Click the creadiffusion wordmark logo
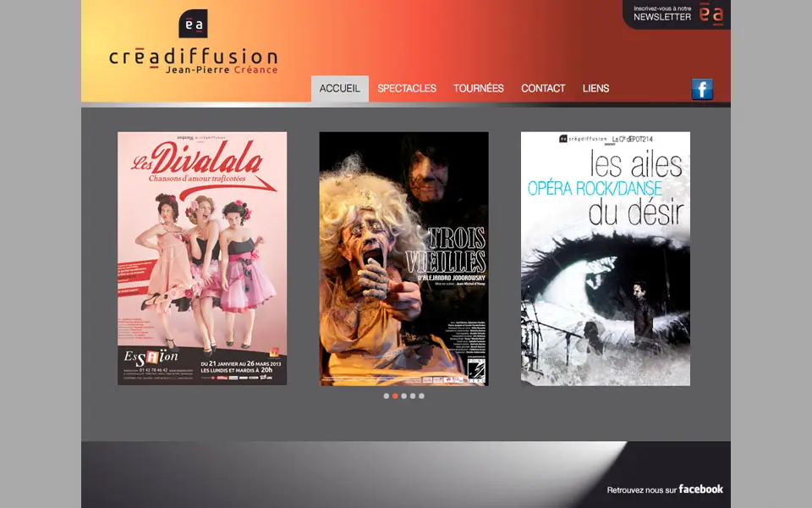 point(193,57)
